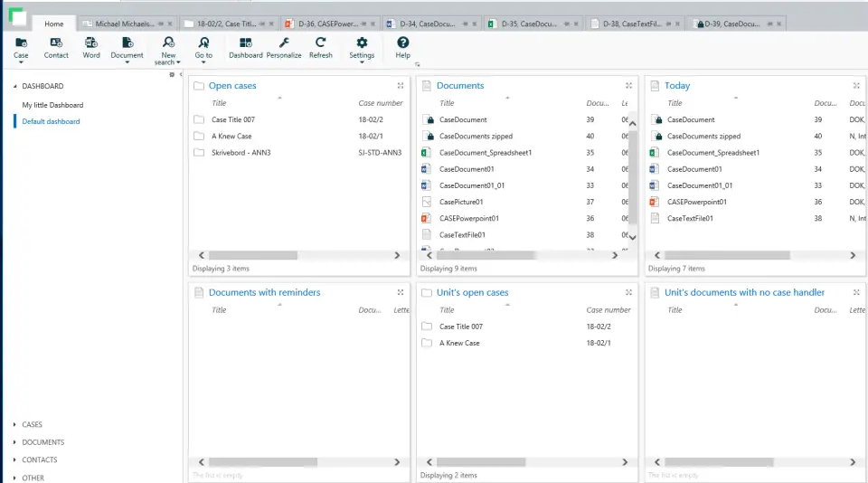Switch to the Home tab
This screenshot has height=483, width=868.
tap(53, 24)
